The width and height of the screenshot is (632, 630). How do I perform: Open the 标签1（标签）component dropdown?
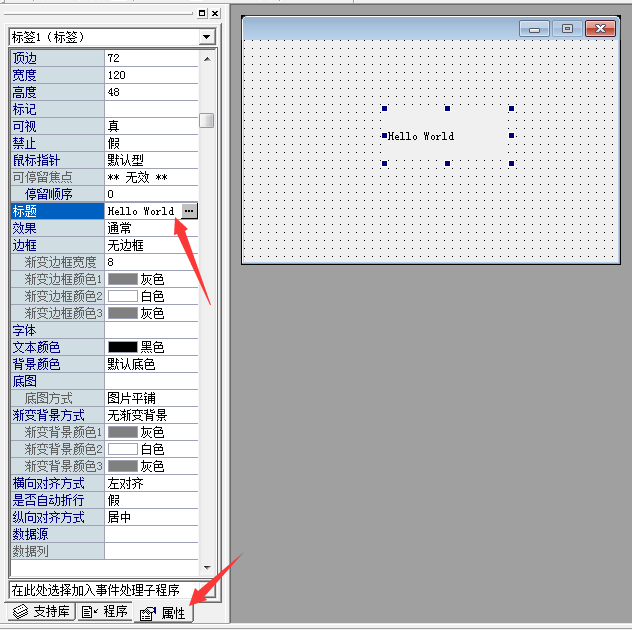(x=206, y=37)
